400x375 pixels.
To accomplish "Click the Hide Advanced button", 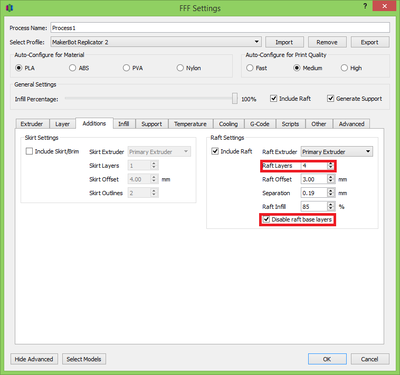I will click(34, 359).
